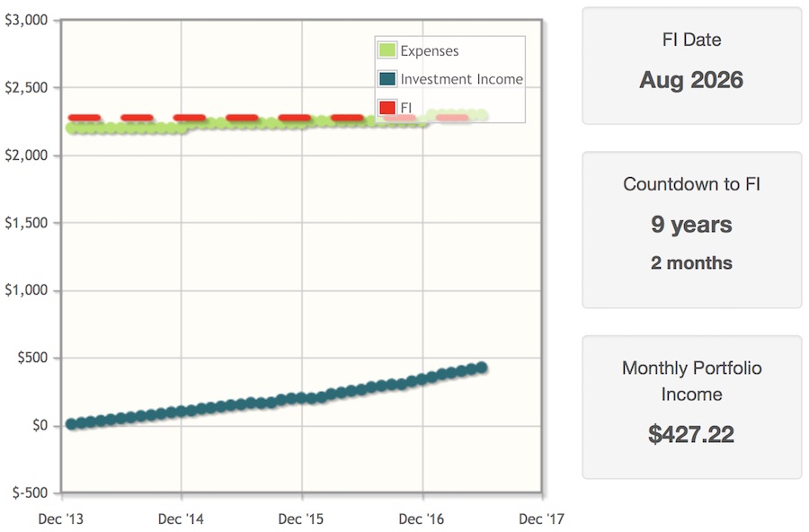
Task: Select the Countdown to FI card
Action: coord(692,230)
